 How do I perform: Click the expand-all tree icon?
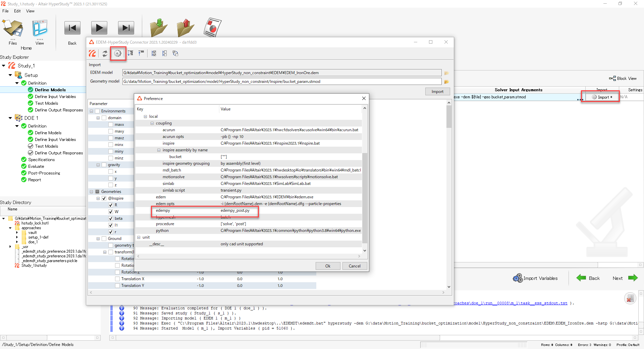coord(130,53)
